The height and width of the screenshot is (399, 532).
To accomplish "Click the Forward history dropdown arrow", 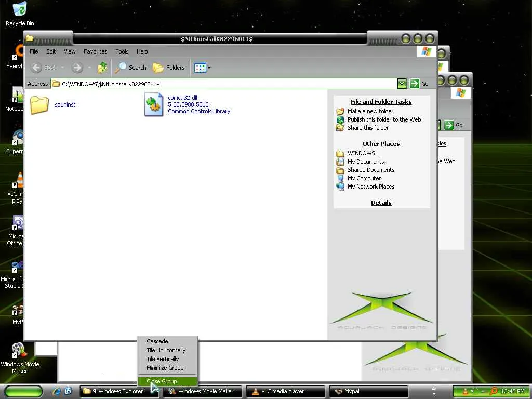I will click(89, 68).
